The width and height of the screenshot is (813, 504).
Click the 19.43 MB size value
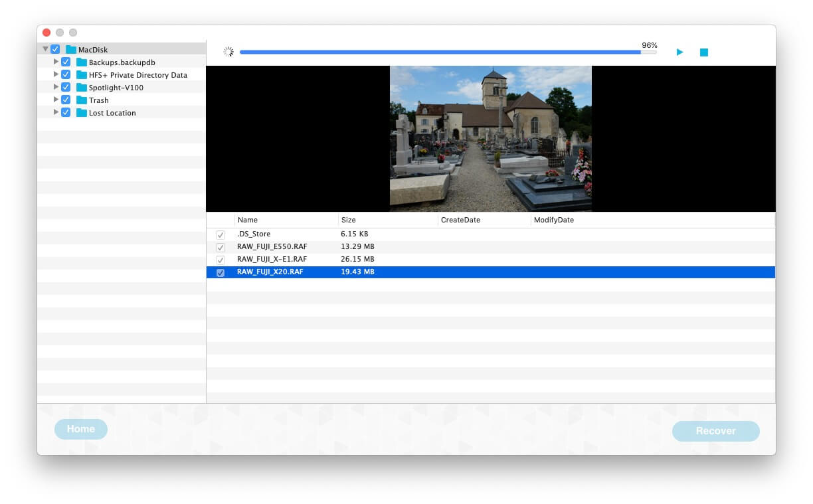pos(357,272)
